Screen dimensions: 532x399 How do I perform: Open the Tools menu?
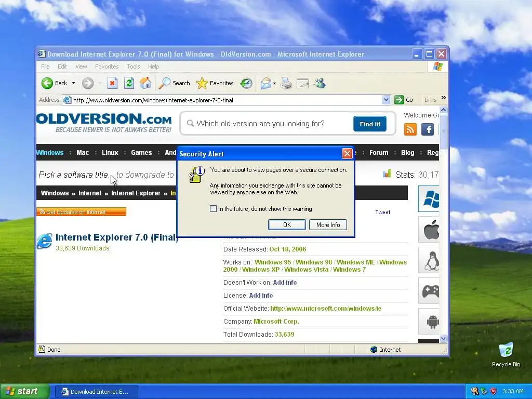pos(134,66)
